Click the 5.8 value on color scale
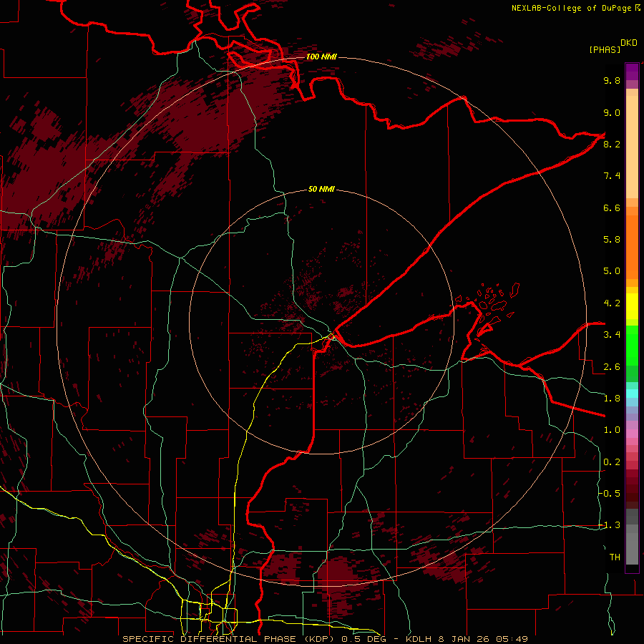The height and width of the screenshot is (644, 644). tap(612, 240)
